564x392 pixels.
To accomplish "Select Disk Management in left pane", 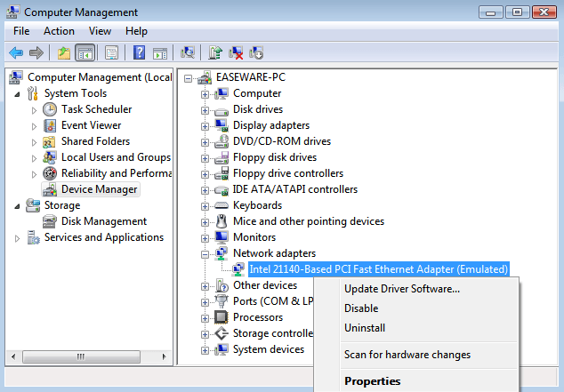I will [103, 221].
